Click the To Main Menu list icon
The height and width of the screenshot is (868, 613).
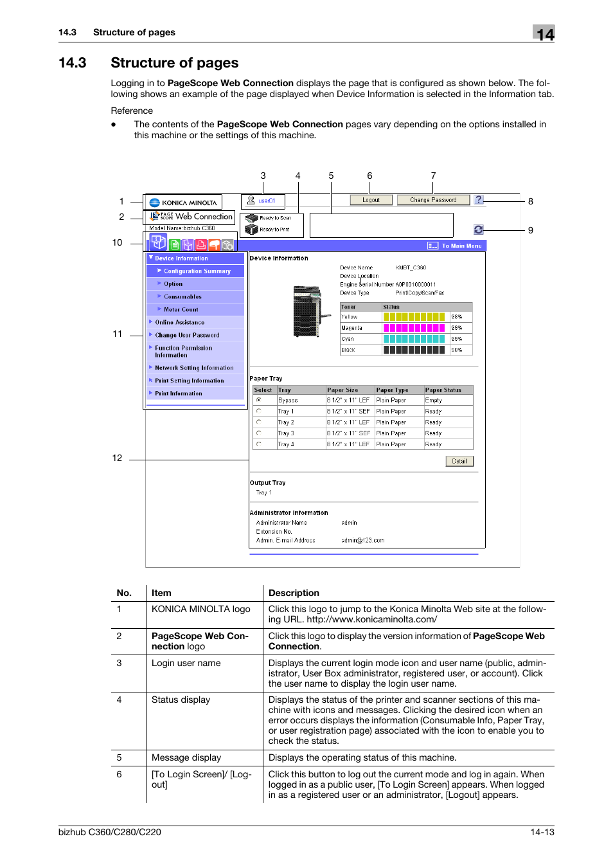pos(433,246)
